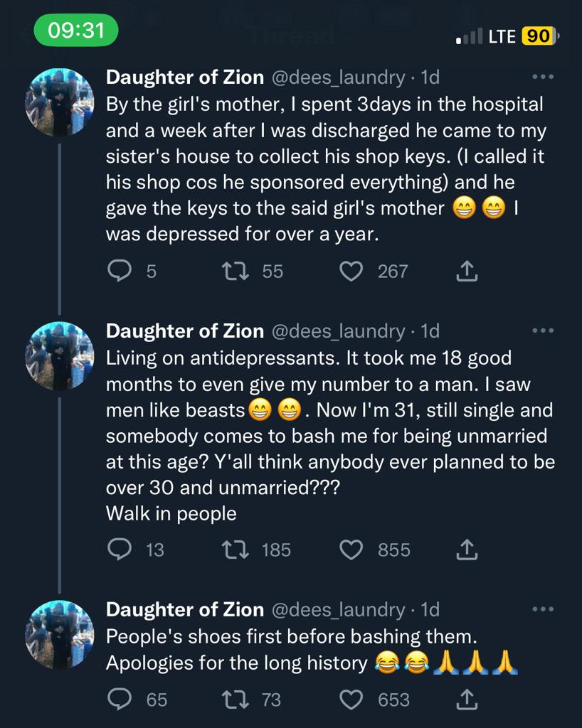Share the apologies tweet
The height and width of the screenshot is (728, 582).
tap(466, 700)
